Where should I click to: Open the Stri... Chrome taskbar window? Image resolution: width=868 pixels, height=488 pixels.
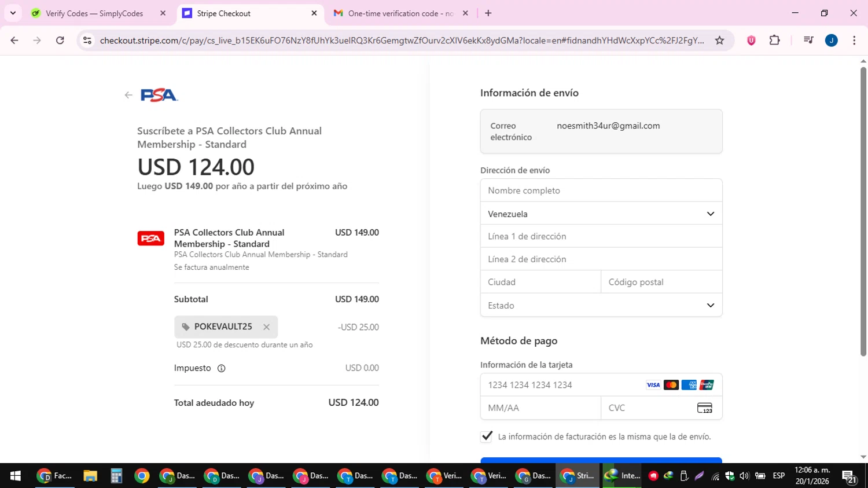[x=578, y=476]
